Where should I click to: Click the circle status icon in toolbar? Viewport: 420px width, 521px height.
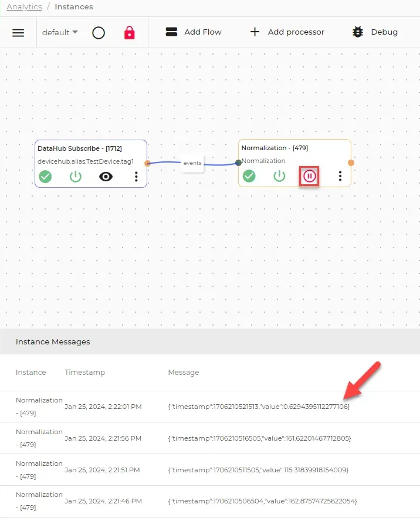coord(99,33)
